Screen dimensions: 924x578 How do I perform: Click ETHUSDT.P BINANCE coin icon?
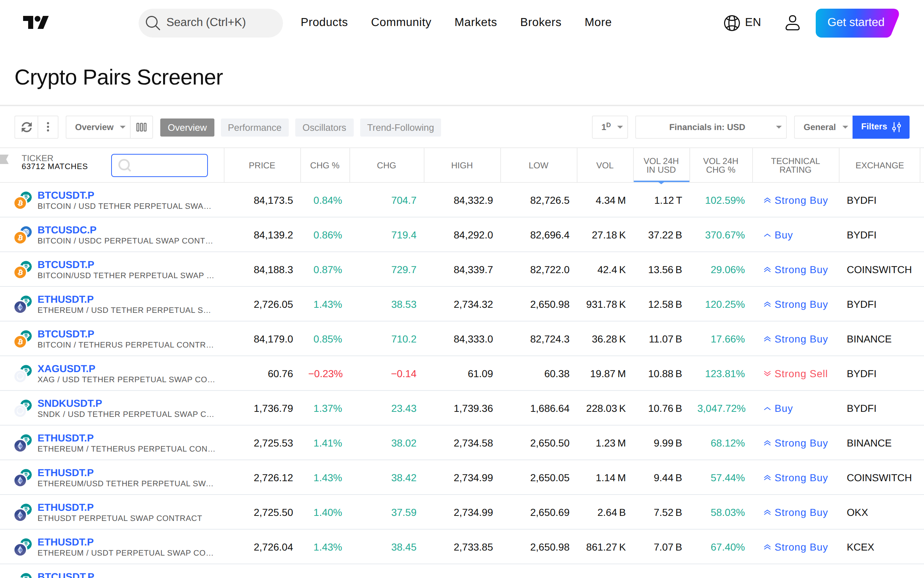click(22, 443)
